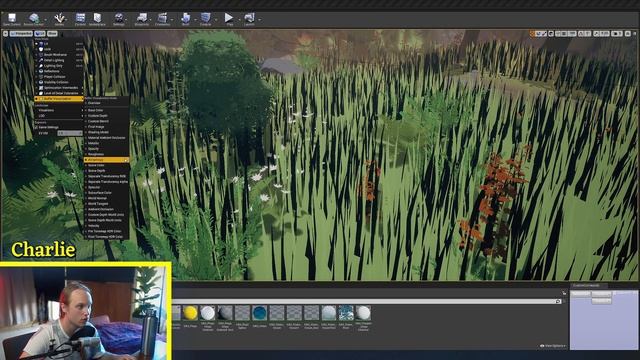Open the Buffer Visualization submenu entry
The height and width of the screenshot is (360, 640).
pos(59,99)
